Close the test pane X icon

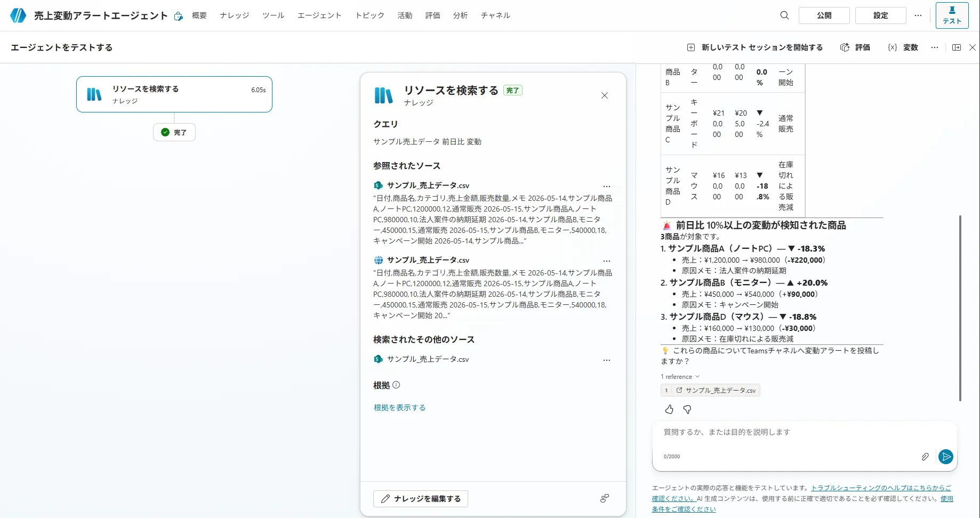tap(973, 47)
